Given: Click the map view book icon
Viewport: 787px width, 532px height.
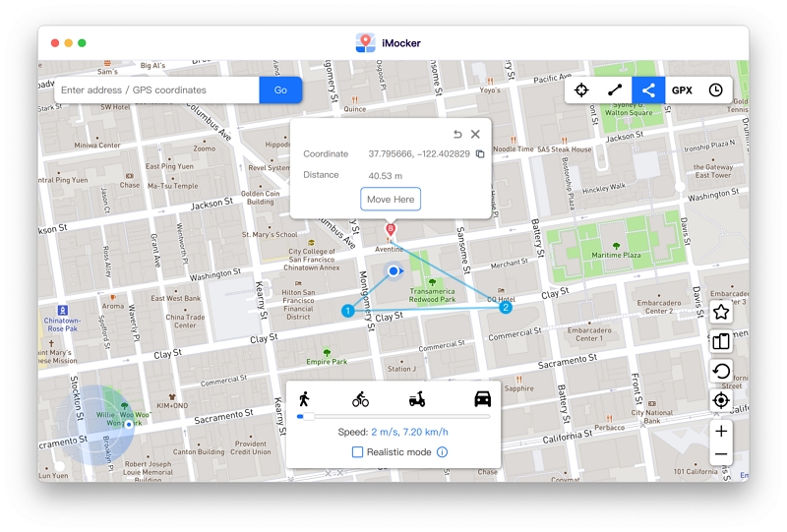Looking at the screenshot, I should point(721,342).
